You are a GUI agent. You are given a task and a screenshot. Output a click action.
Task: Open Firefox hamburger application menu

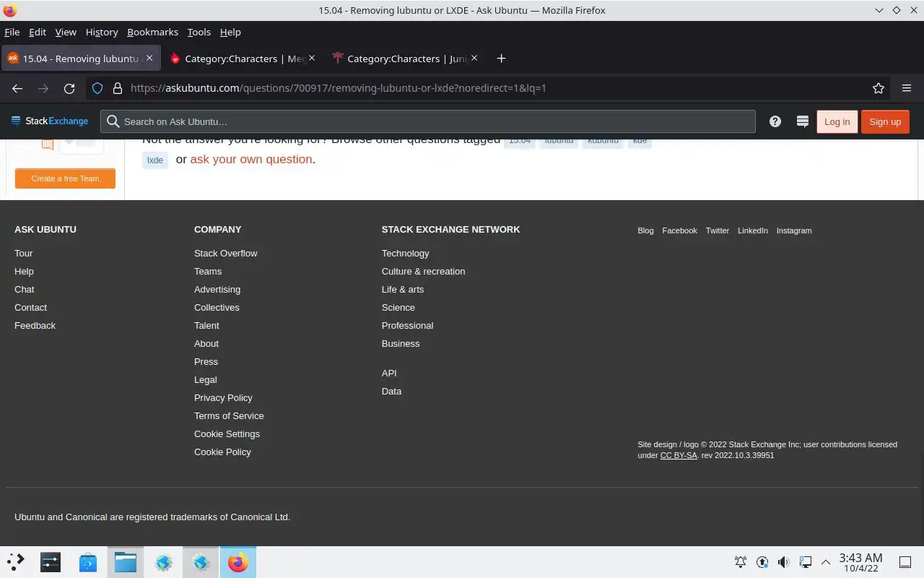tap(907, 88)
